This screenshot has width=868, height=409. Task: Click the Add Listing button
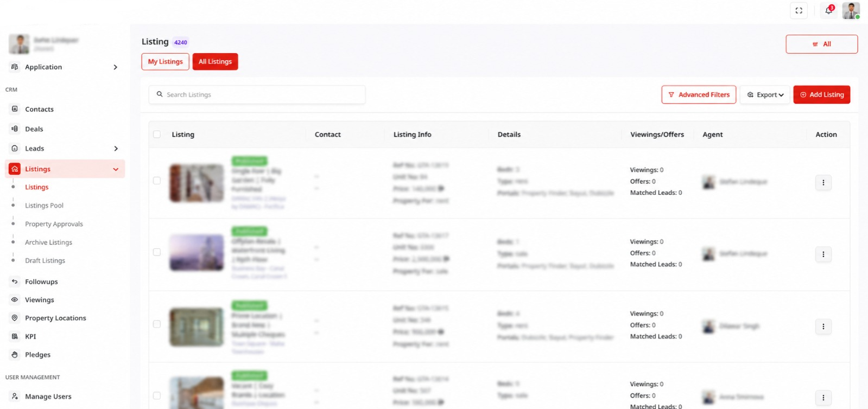pyautogui.click(x=821, y=94)
